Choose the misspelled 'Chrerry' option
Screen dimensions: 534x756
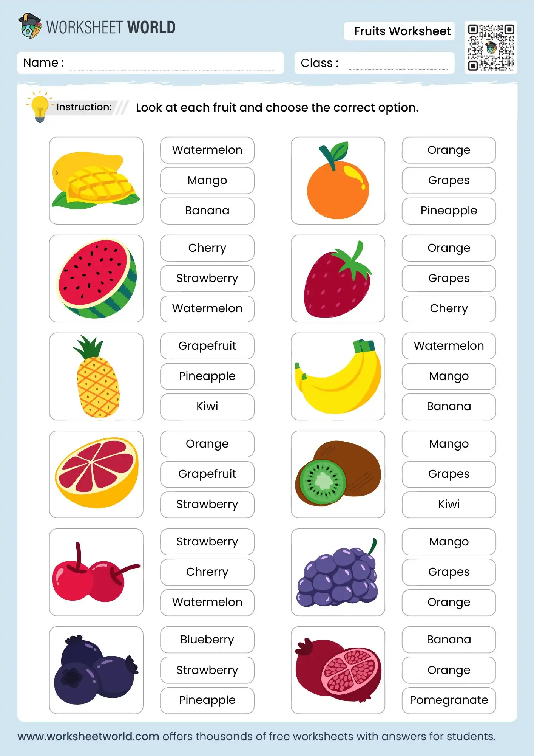[x=207, y=572]
